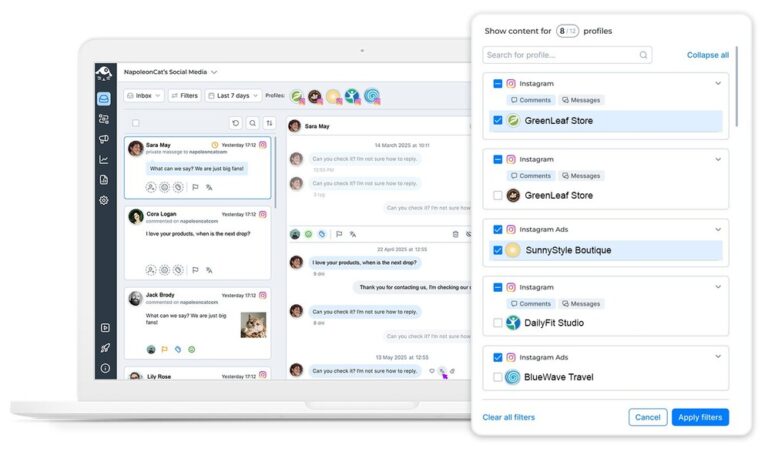Collapse the SunnyStyle Instagram Ads group chevron
Image resolution: width=768 pixels, height=455 pixels.
point(718,229)
